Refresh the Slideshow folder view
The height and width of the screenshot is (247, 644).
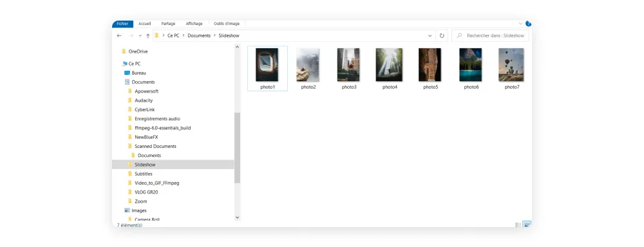coord(442,35)
